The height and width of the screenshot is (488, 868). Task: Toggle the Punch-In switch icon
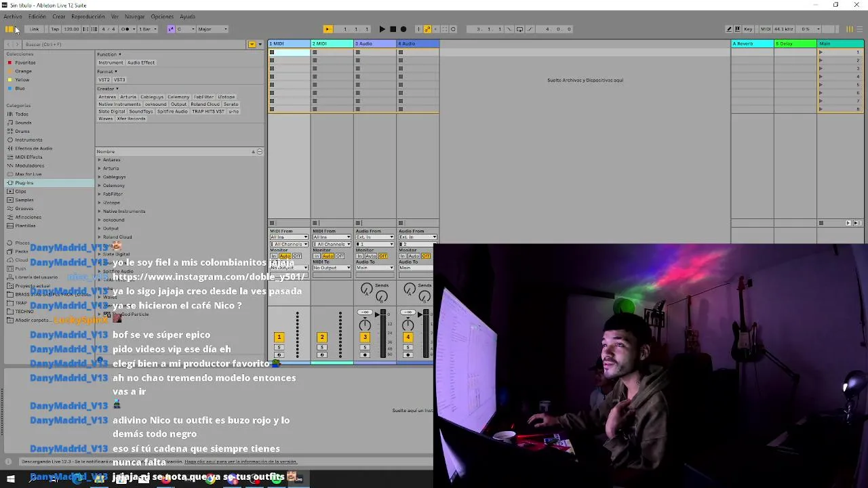(x=511, y=29)
